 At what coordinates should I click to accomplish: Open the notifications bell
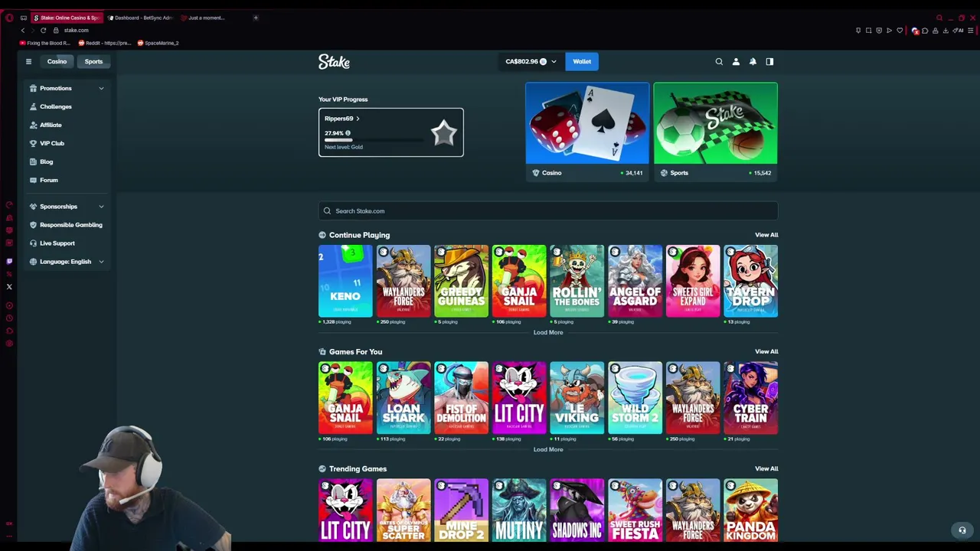click(753, 61)
